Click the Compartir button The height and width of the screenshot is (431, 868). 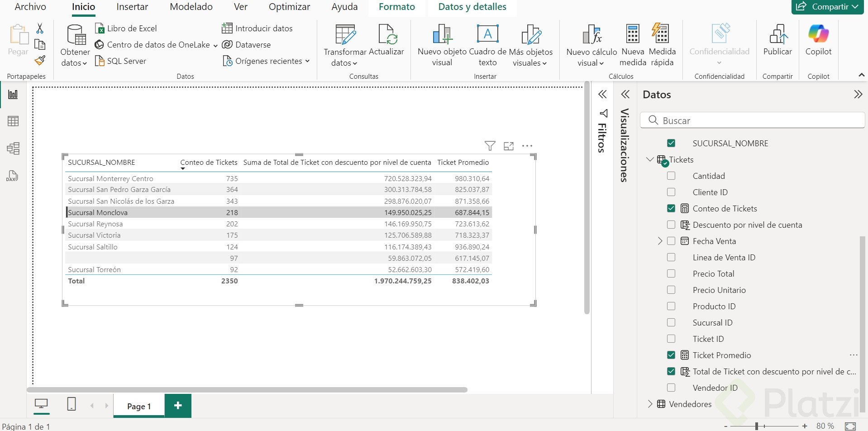tap(827, 7)
